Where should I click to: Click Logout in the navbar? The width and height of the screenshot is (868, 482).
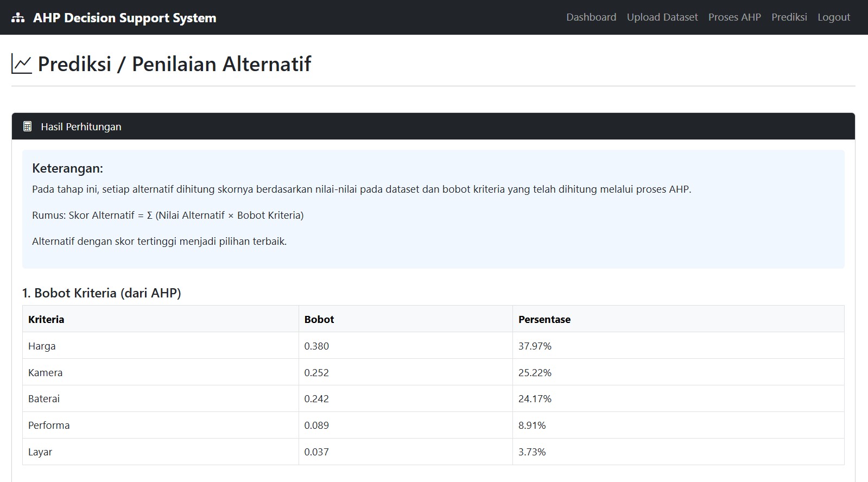[x=834, y=17]
